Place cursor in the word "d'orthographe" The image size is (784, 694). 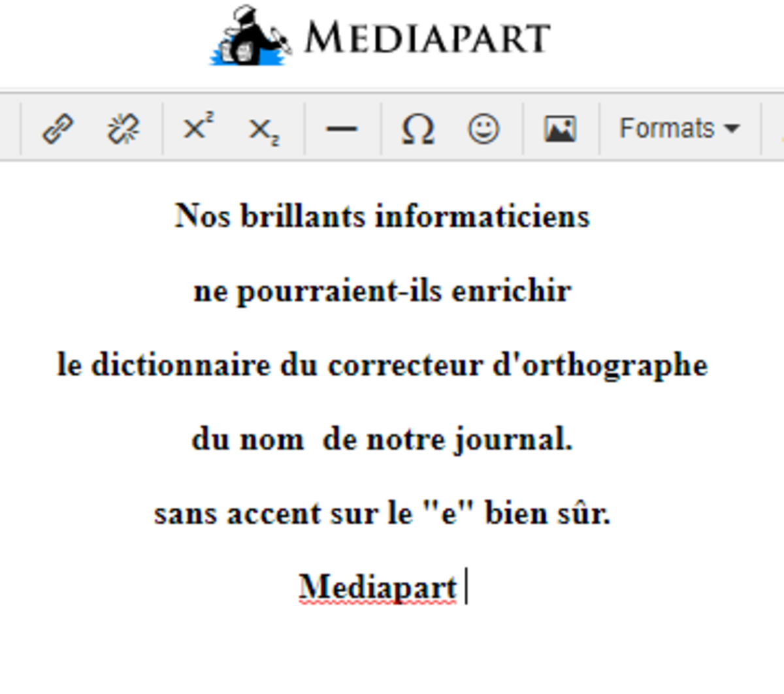tap(599, 365)
